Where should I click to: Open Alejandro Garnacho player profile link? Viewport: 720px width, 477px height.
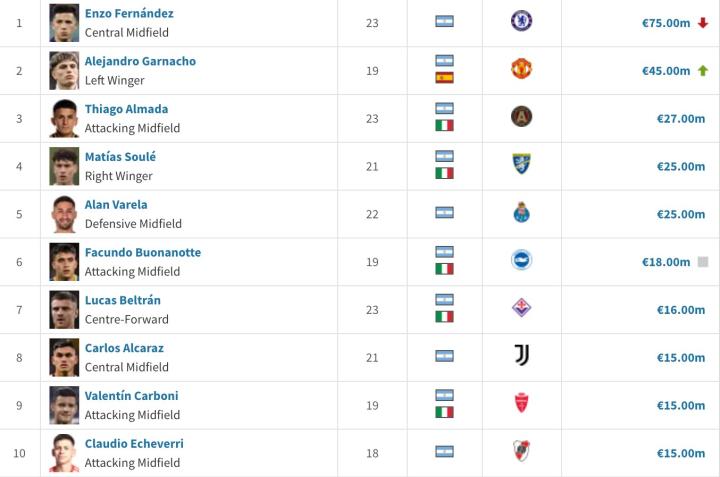(140, 61)
